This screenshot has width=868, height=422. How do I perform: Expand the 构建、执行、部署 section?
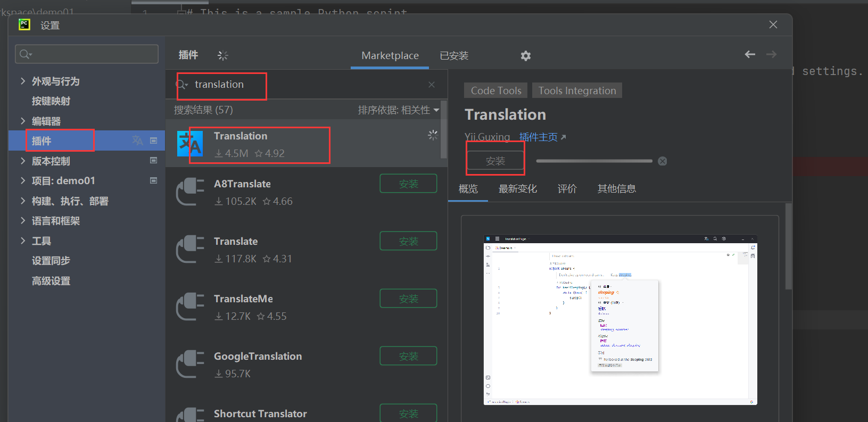(x=23, y=201)
